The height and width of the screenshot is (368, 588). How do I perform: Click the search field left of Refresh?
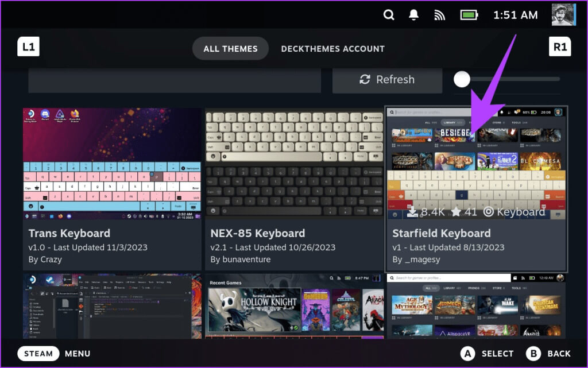(x=175, y=80)
